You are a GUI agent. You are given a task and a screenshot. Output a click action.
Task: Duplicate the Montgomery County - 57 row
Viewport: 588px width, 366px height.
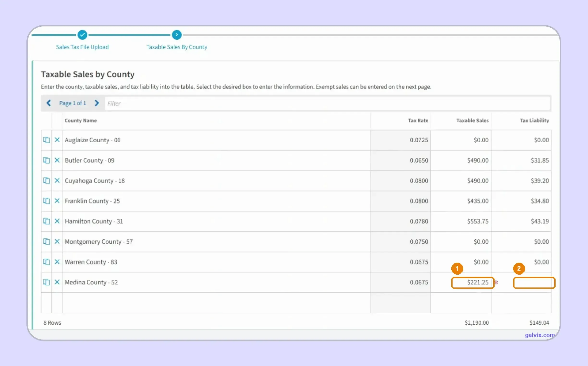point(46,242)
